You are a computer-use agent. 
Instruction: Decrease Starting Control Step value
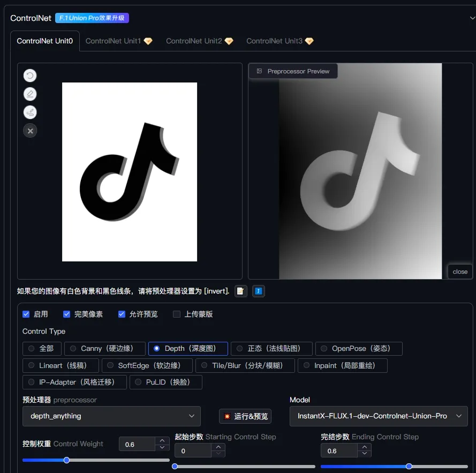[218, 454]
